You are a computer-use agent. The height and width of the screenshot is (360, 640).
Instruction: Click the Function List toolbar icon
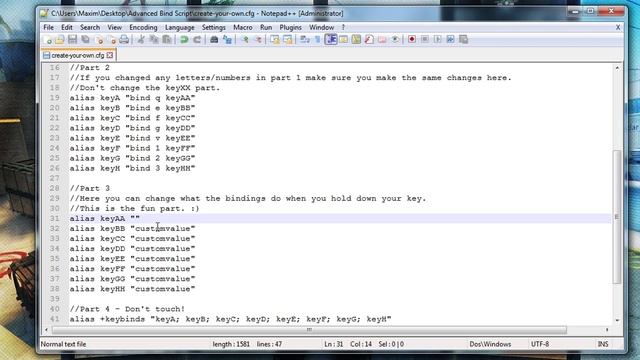pyautogui.click(x=369, y=40)
